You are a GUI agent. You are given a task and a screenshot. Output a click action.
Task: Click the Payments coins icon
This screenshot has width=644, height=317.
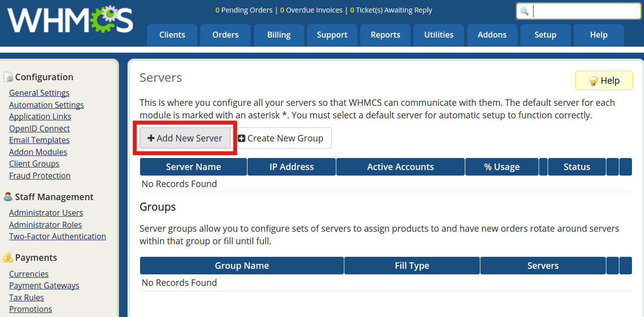(x=8, y=258)
